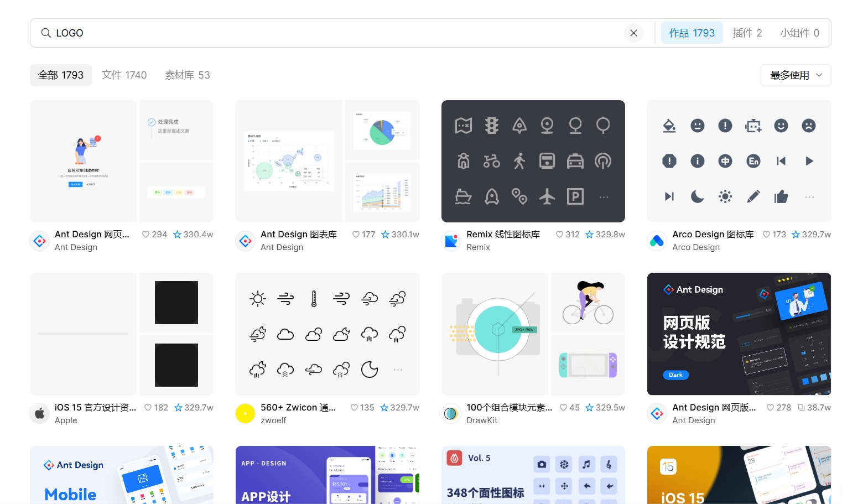Select the 文件 1740 filter

coord(124,75)
